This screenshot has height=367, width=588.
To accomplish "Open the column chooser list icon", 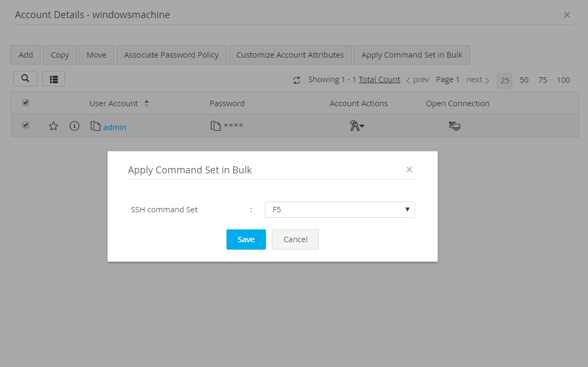I will point(53,79).
